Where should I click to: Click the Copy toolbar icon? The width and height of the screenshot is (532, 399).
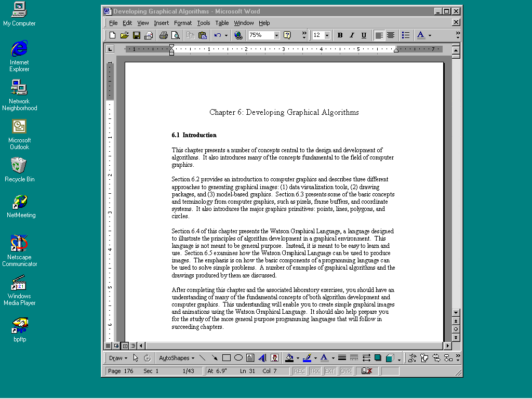click(x=190, y=35)
